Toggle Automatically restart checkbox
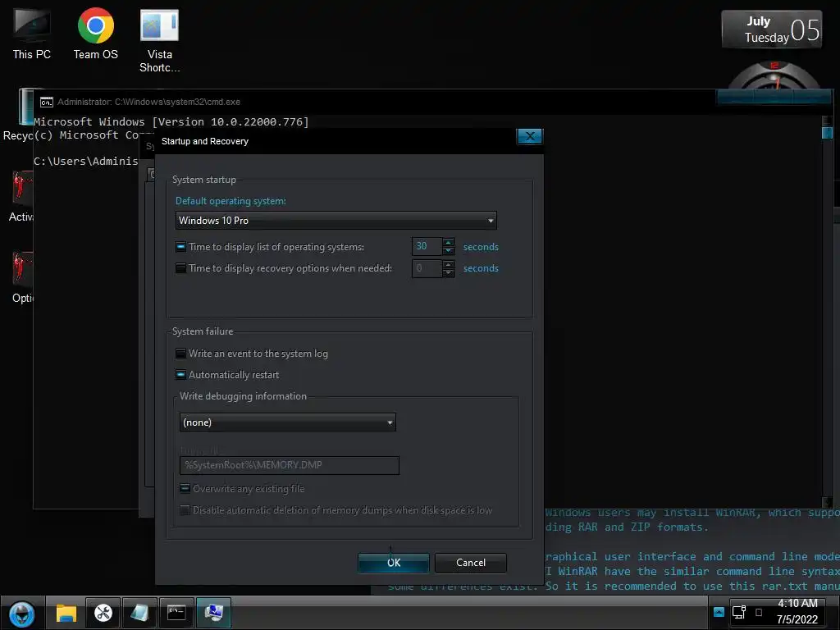 [x=180, y=374]
